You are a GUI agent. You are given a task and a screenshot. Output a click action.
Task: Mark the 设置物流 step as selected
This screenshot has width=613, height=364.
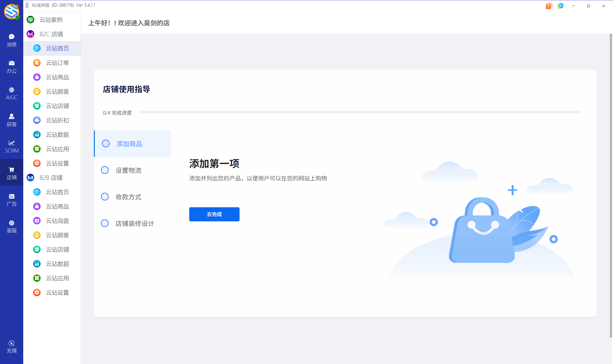coord(105,170)
